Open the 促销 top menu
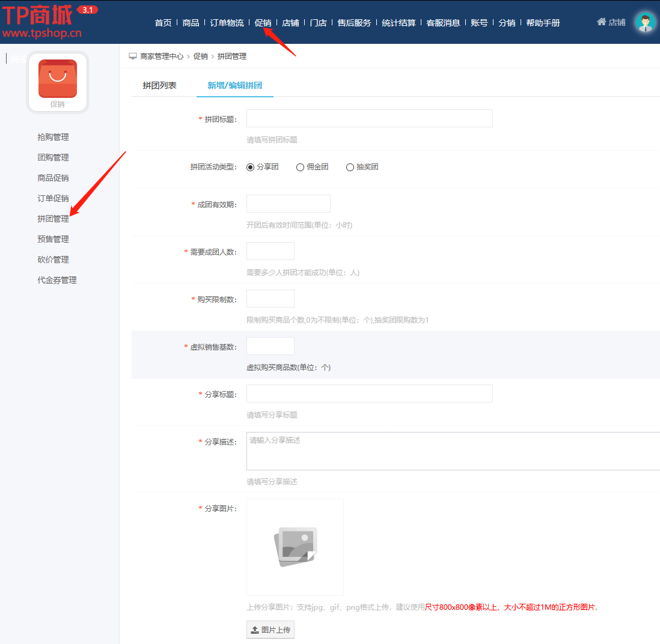The width and height of the screenshot is (660, 644). pyautogui.click(x=263, y=23)
